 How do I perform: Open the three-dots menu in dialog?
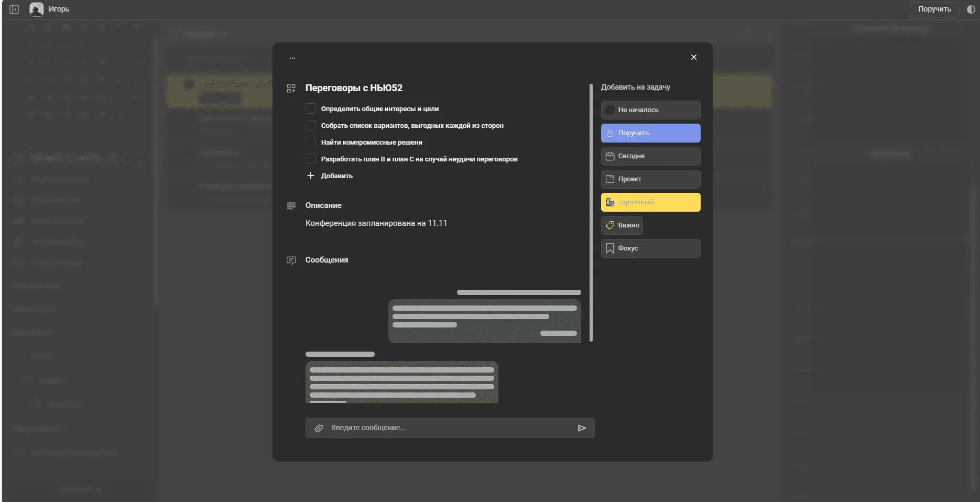(292, 58)
